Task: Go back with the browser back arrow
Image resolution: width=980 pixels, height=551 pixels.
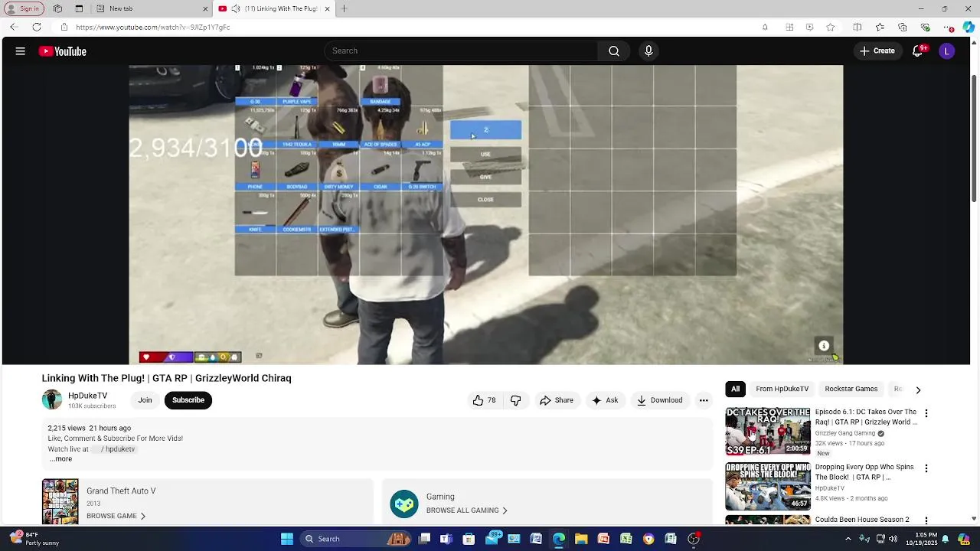Action: coord(13,28)
